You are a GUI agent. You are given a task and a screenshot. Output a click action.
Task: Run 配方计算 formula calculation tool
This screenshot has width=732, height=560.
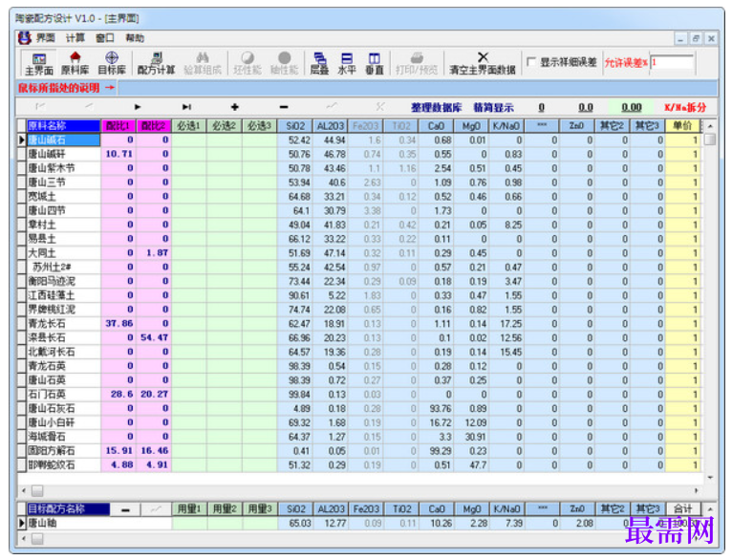156,63
